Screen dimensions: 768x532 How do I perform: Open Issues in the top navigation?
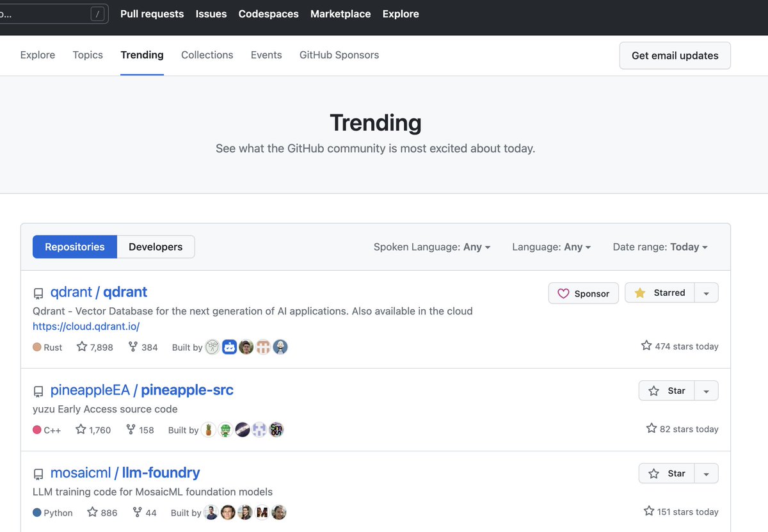click(x=211, y=14)
